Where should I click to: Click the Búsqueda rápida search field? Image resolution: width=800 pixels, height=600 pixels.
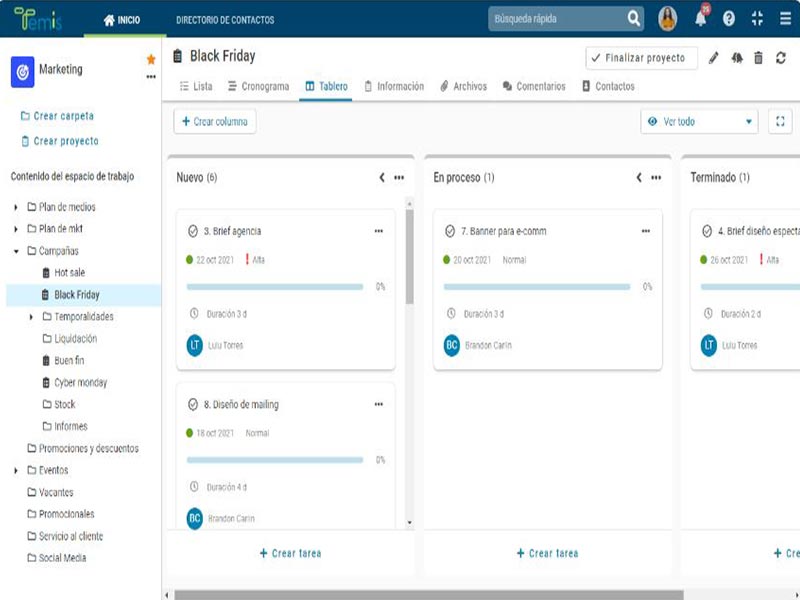point(556,19)
